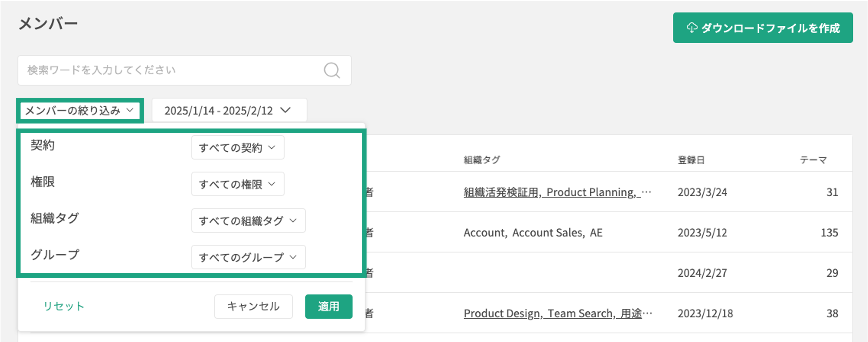Open the すべてのグループ dropdown
The height and width of the screenshot is (342, 868).
click(x=248, y=257)
